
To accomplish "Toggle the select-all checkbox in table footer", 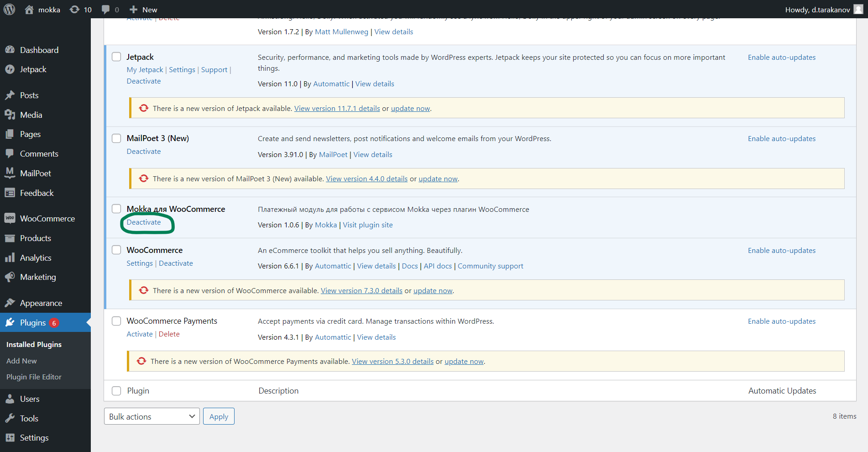I will click(x=116, y=391).
